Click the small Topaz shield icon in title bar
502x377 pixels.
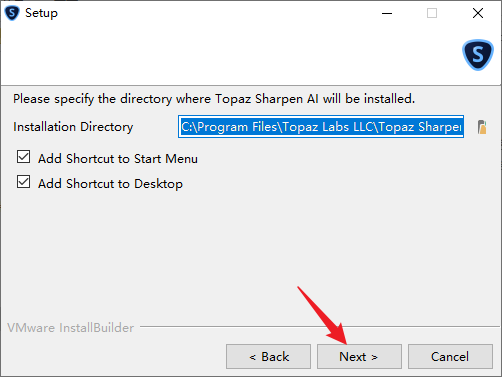point(12,13)
